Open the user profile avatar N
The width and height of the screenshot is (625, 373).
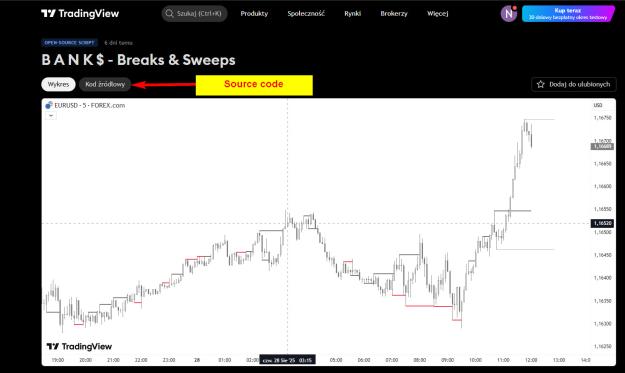coord(509,14)
